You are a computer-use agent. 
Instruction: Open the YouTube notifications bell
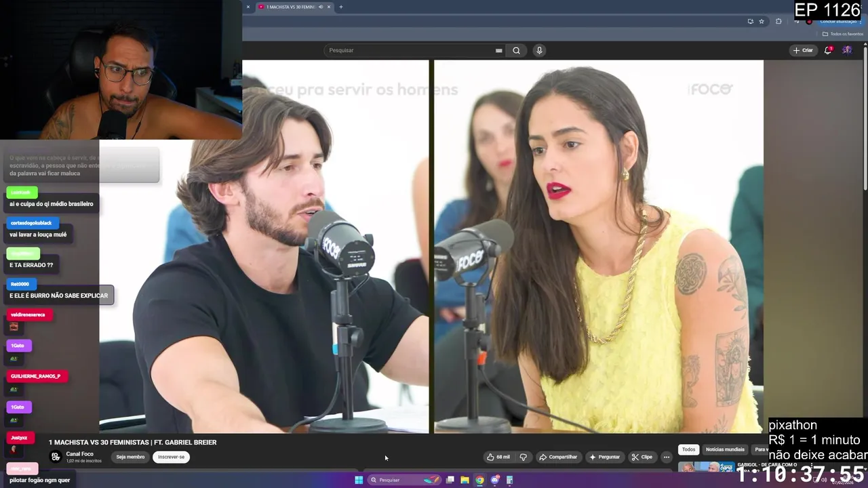[828, 50]
